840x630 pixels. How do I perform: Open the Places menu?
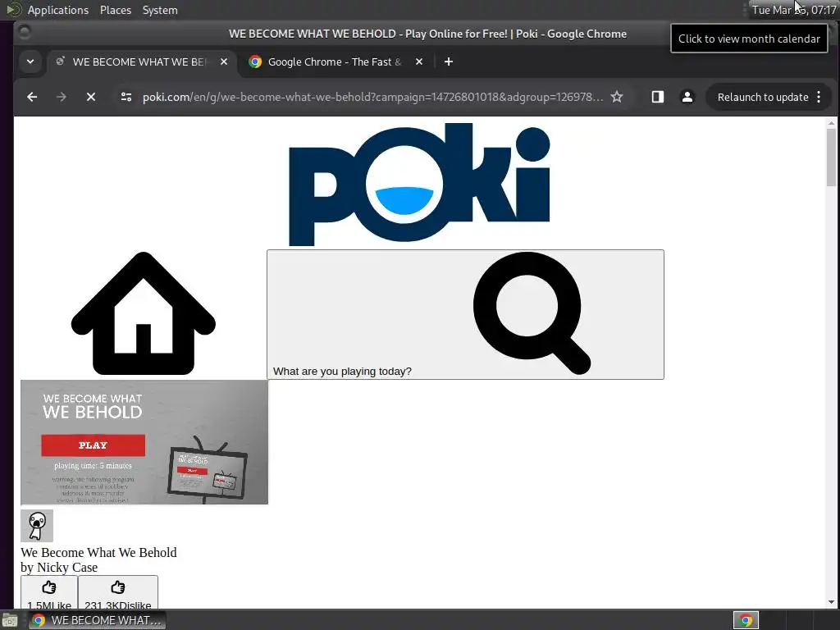coord(115,10)
